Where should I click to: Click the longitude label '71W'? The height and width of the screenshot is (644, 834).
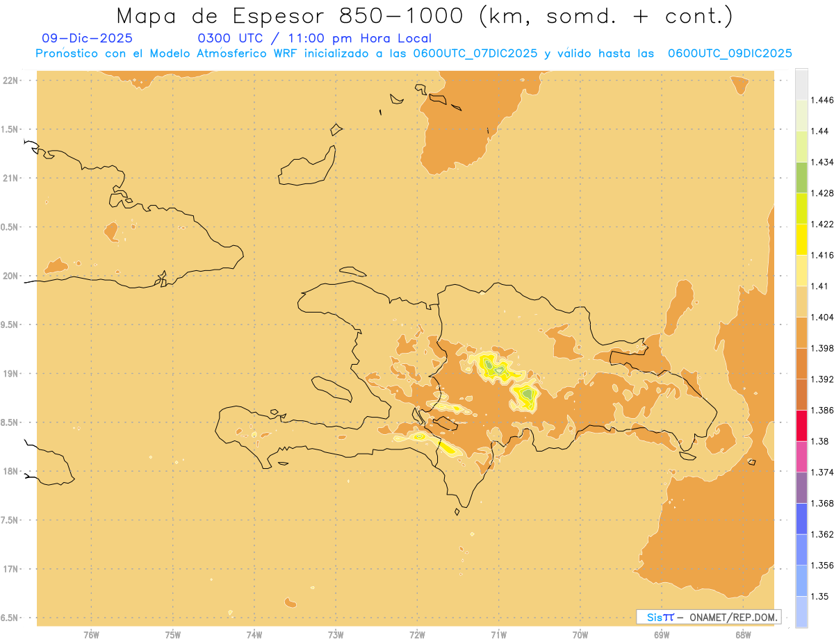(498, 635)
